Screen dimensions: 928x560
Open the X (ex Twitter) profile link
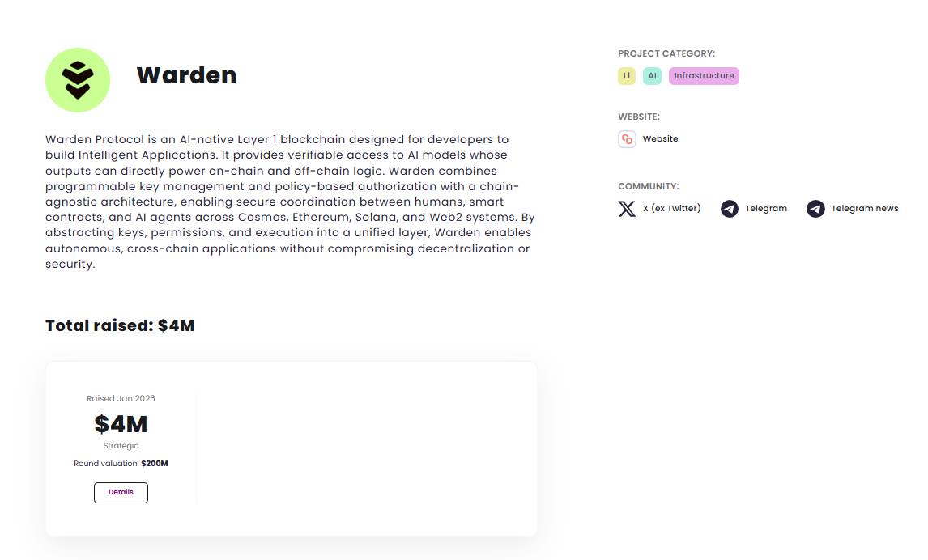tap(670, 208)
